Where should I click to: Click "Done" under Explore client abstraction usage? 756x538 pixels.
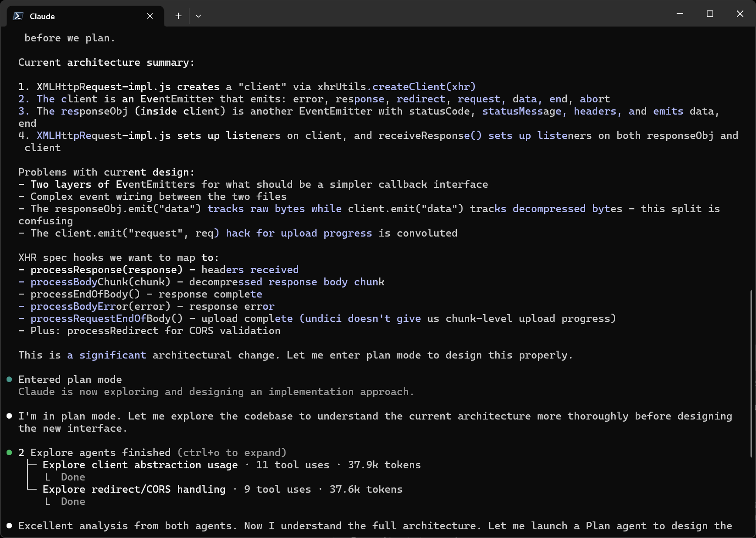[x=73, y=477]
